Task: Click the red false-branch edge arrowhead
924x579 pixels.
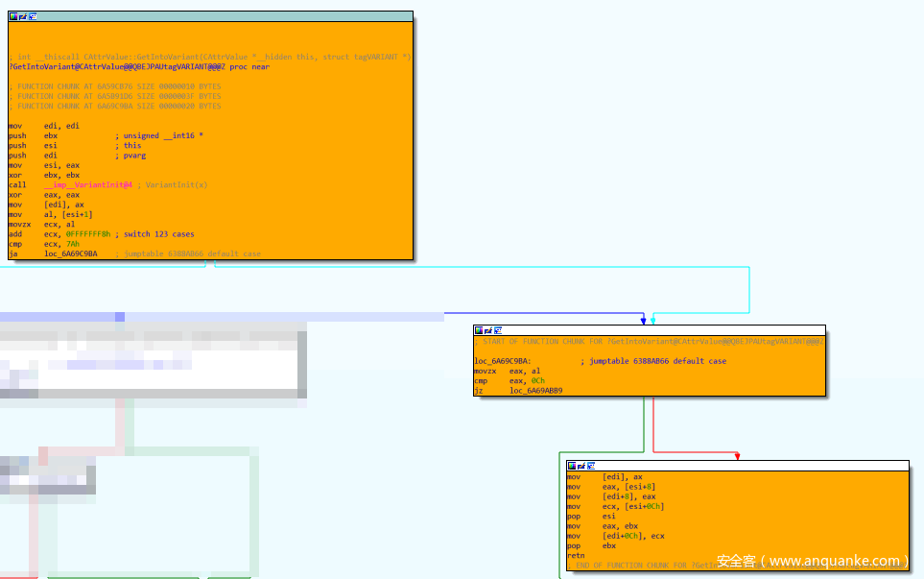Action: coord(736,456)
